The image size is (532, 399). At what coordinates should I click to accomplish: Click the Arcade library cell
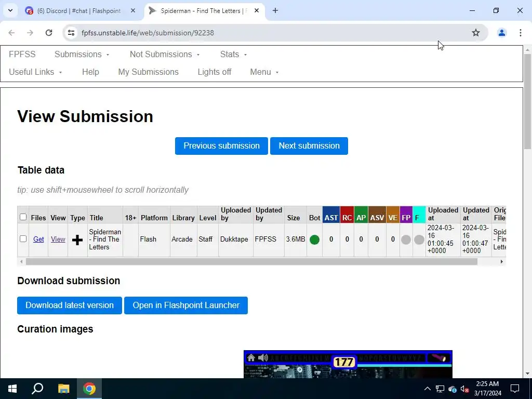[182, 240]
